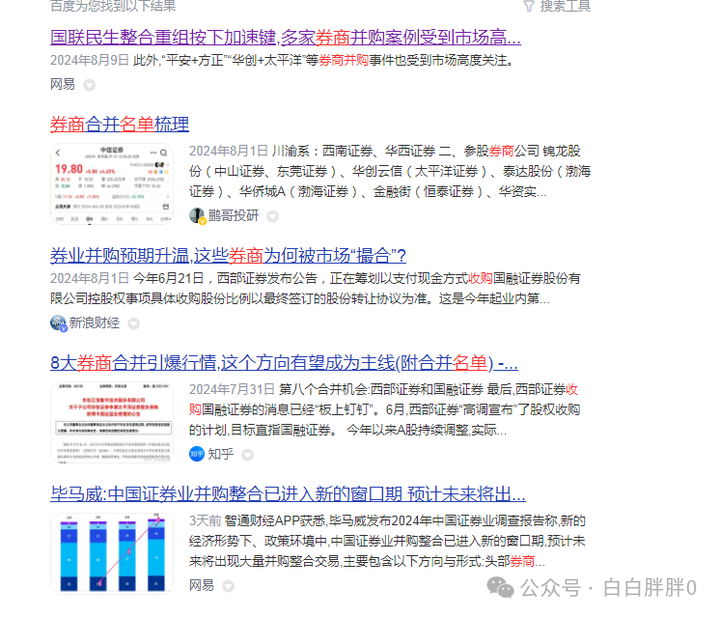Click the 新浪财经 logo icon

[58, 323]
